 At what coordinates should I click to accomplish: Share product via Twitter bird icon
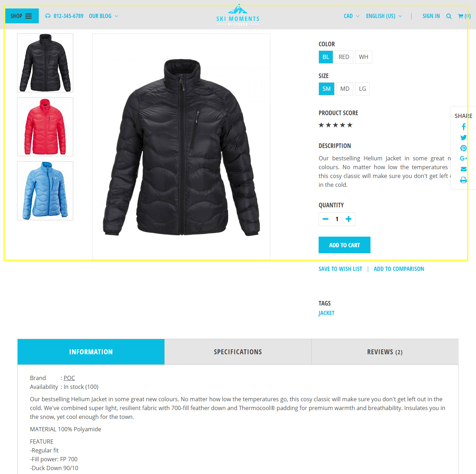click(464, 138)
